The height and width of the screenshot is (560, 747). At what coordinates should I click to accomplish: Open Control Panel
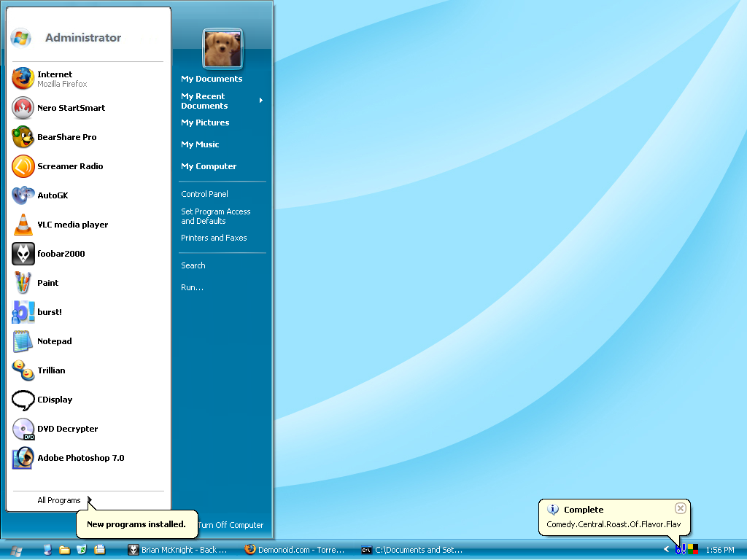204,194
